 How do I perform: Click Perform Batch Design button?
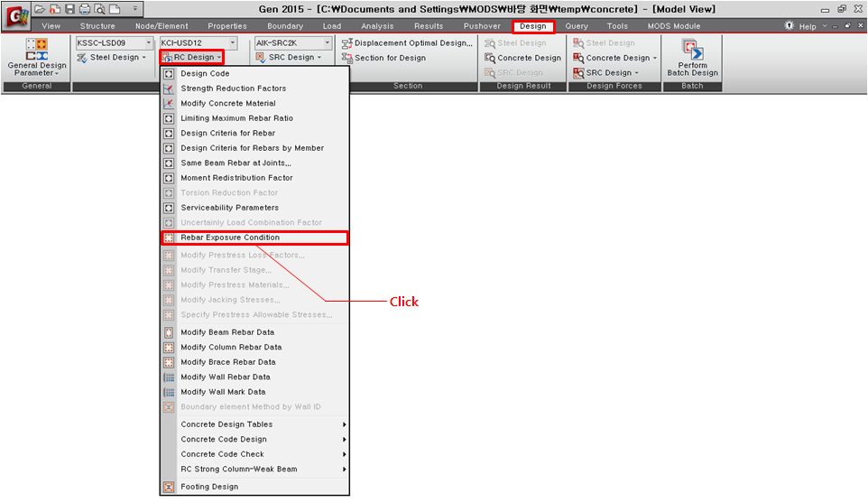[692, 57]
